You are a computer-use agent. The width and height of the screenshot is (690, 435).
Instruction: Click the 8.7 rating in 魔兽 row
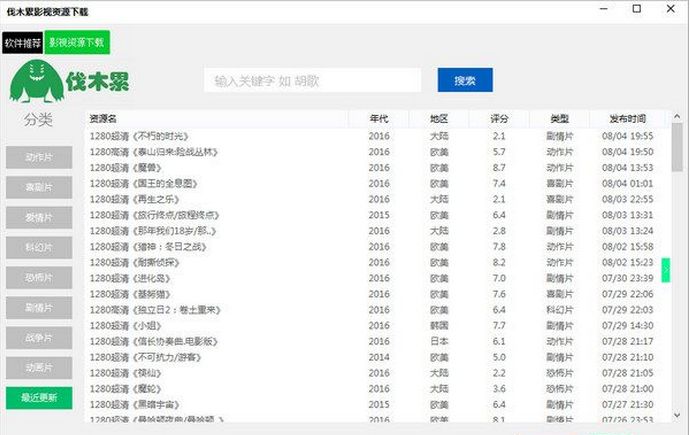click(x=499, y=168)
